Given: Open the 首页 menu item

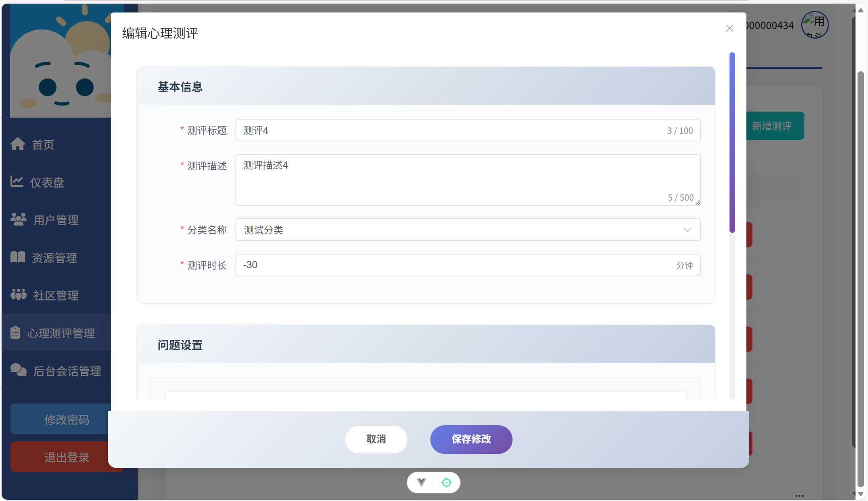Looking at the screenshot, I should pyautogui.click(x=56, y=145).
